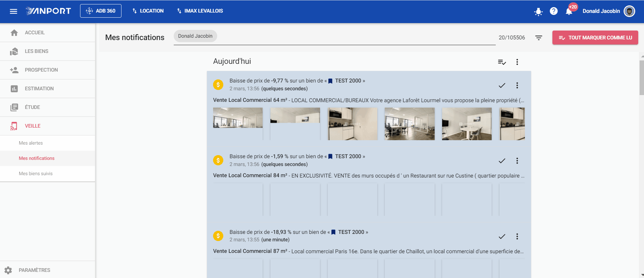Open TEST 2000 alert link in -18,93 % notification
Image resolution: width=644 pixels, height=278 pixels.
click(x=348, y=232)
